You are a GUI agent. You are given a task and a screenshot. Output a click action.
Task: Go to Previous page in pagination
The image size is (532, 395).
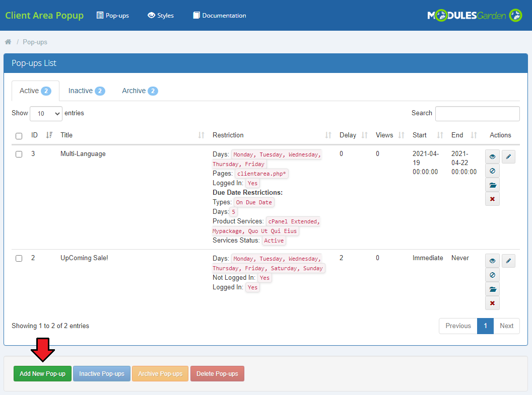click(458, 326)
